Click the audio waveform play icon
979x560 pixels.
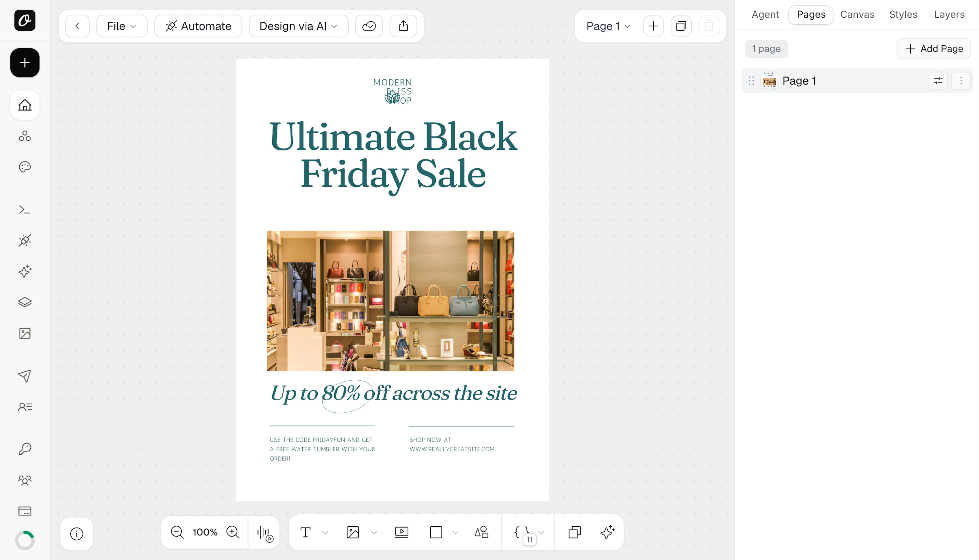(265, 534)
